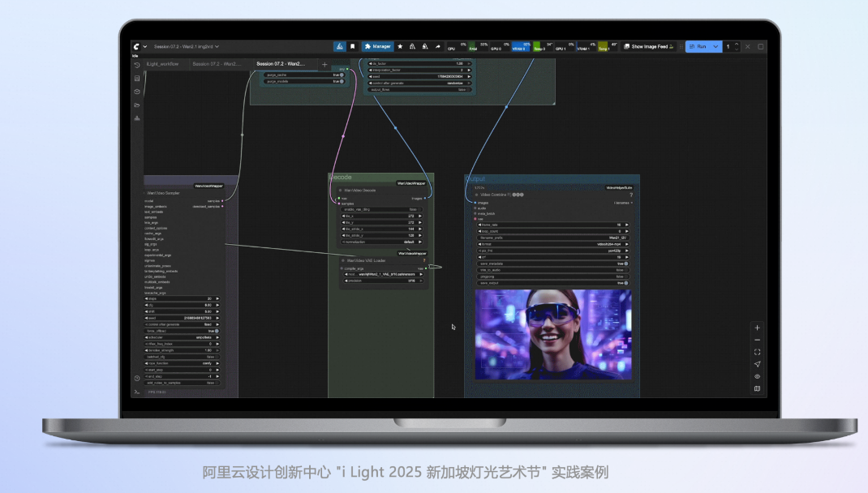This screenshot has height=493, width=868.
Task: Toggle the minimap icon in canvas controls
Action: tap(758, 388)
